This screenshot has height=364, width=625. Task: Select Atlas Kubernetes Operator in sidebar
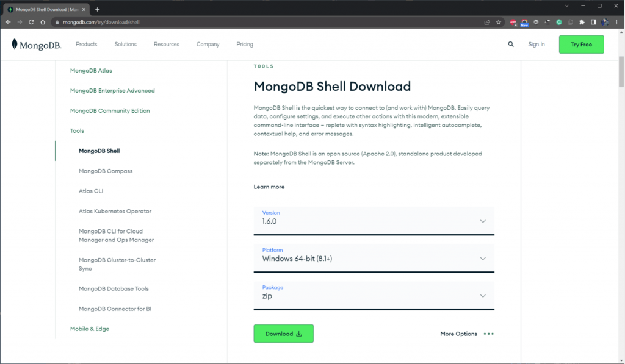115,211
